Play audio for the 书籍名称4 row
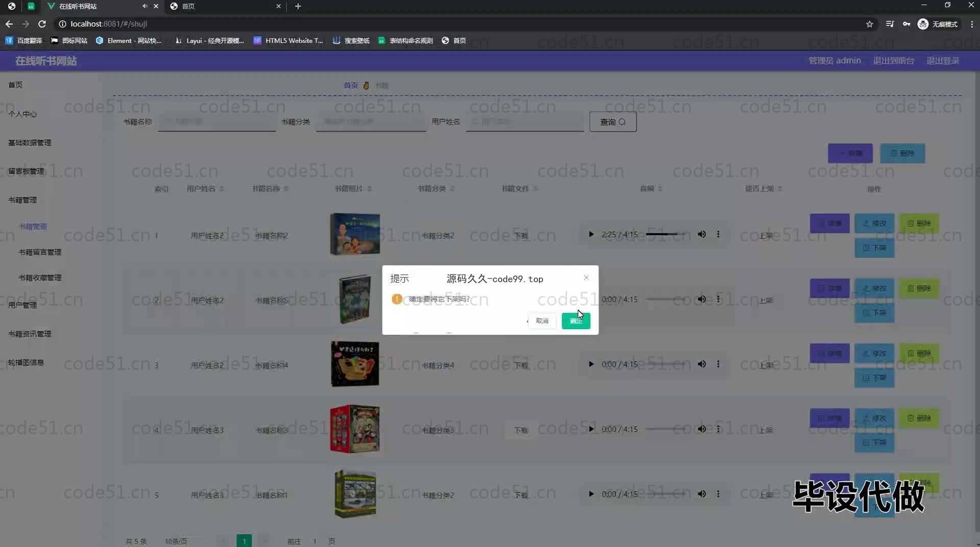This screenshot has height=547, width=980. click(x=591, y=364)
